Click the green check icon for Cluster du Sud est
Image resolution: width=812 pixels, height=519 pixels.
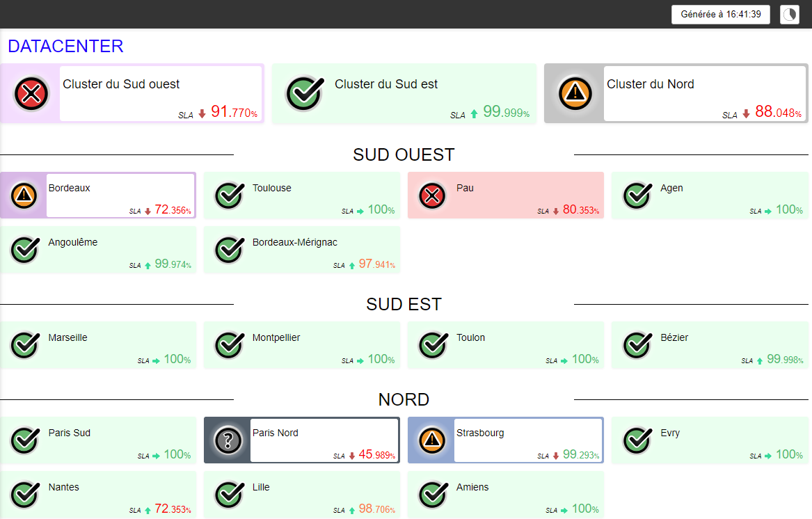click(x=304, y=93)
